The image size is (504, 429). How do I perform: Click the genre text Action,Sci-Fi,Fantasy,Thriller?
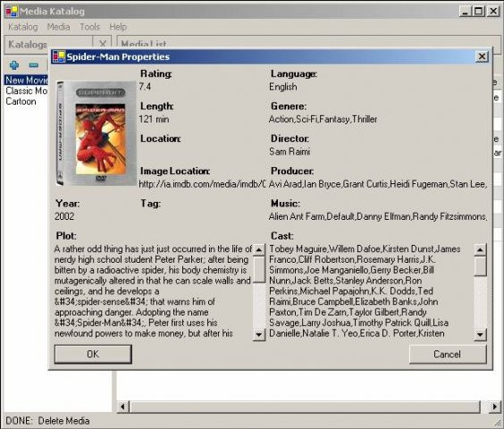pos(323,119)
